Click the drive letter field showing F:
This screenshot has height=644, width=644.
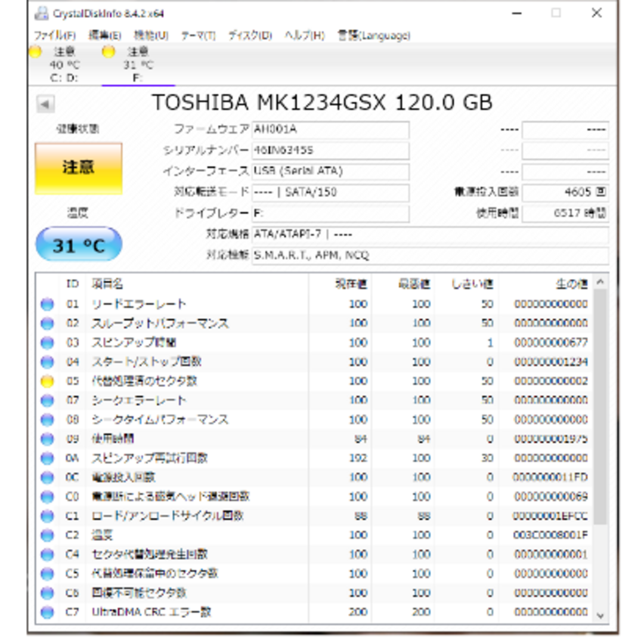pos(330,213)
